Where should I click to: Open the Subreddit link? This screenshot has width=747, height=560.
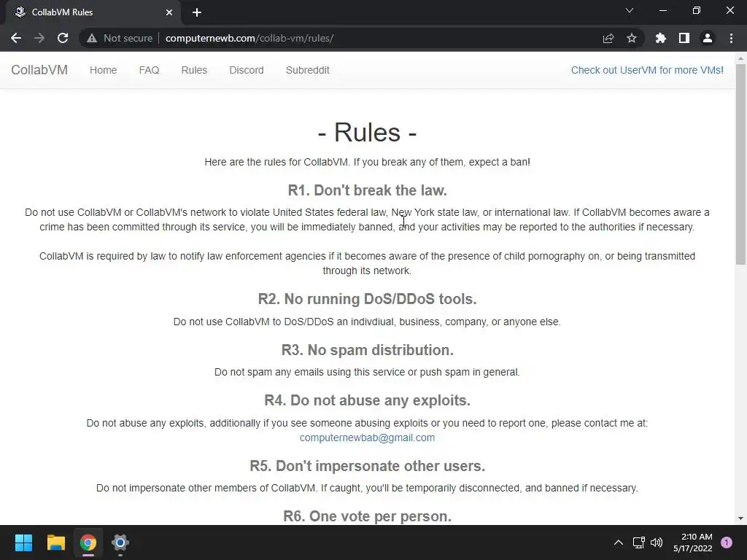tap(307, 70)
